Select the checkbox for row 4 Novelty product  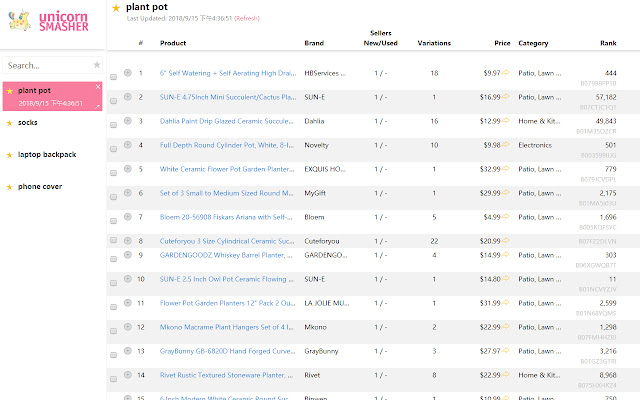pos(114,148)
